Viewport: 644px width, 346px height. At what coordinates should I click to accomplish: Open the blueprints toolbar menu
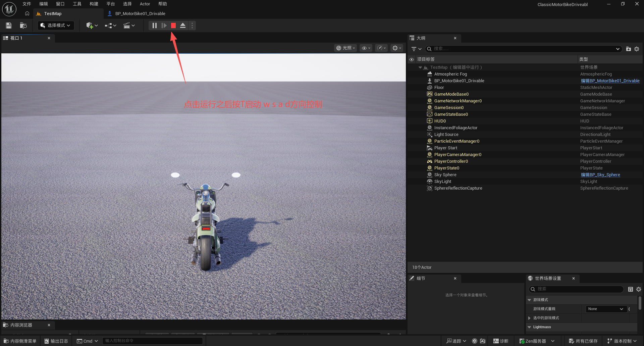click(110, 26)
